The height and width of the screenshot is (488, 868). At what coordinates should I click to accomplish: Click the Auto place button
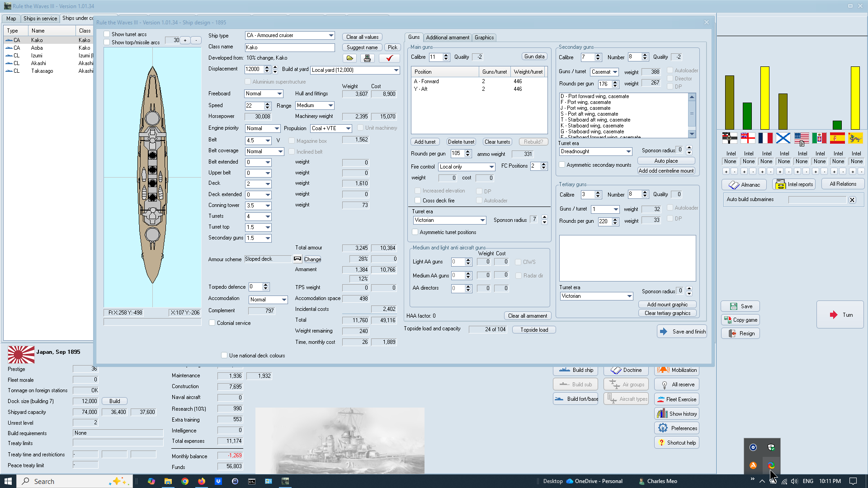point(666,161)
